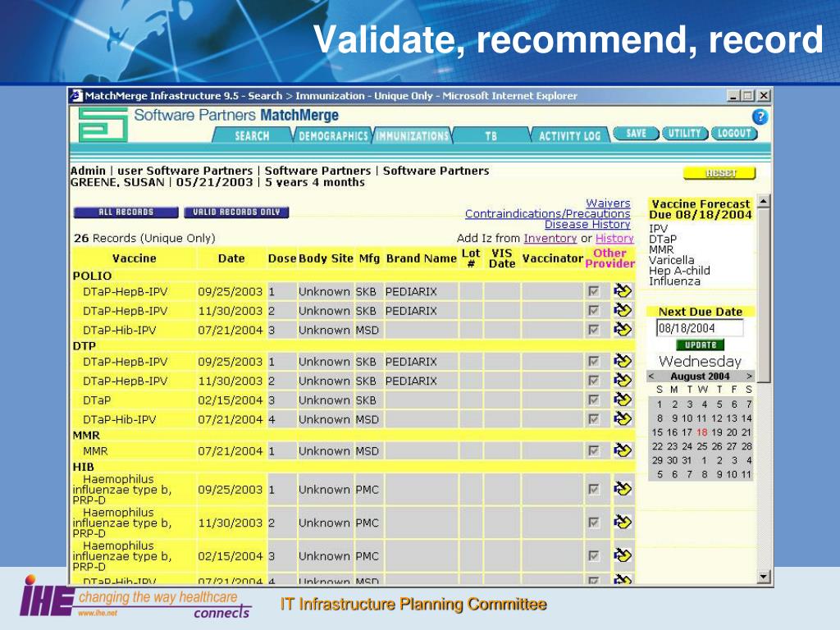Toggle Other Provider checkbox for MMR row

pos(594,451)
